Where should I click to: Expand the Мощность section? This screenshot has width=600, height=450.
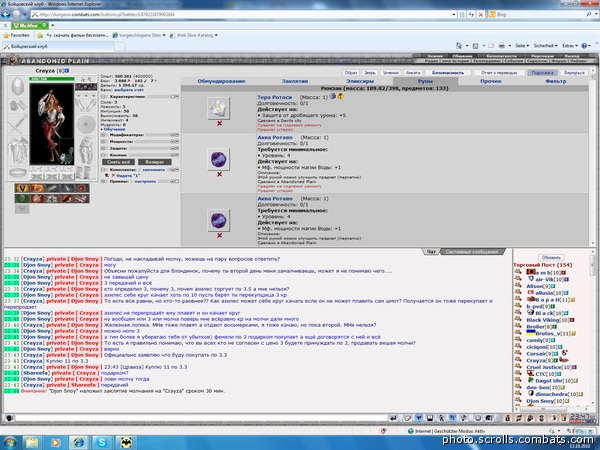(x=104, y=142)
